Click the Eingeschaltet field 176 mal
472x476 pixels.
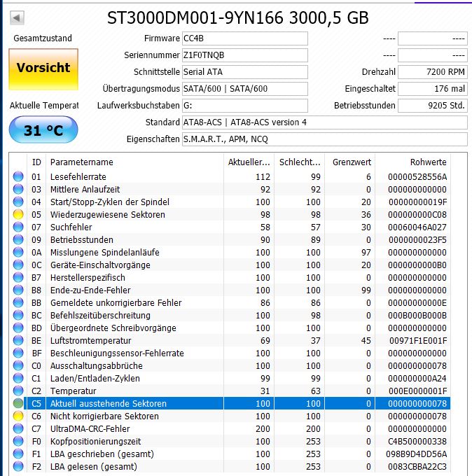(433, 89)
